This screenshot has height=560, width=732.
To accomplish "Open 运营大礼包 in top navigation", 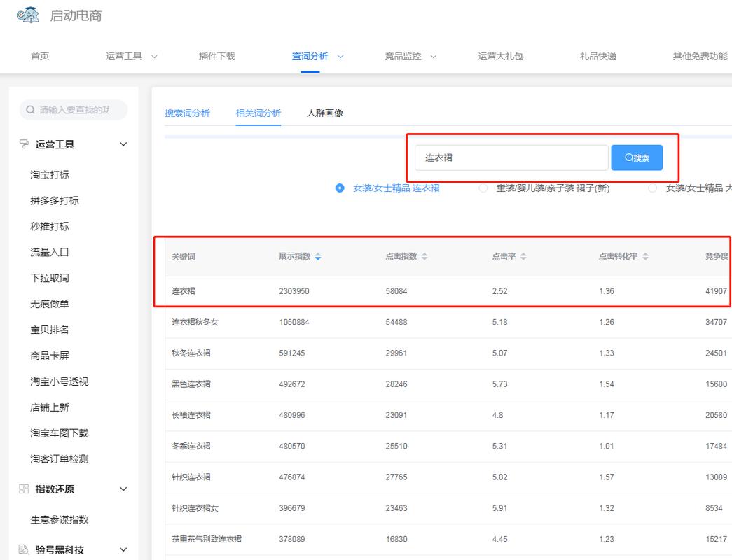I will 500,57.
